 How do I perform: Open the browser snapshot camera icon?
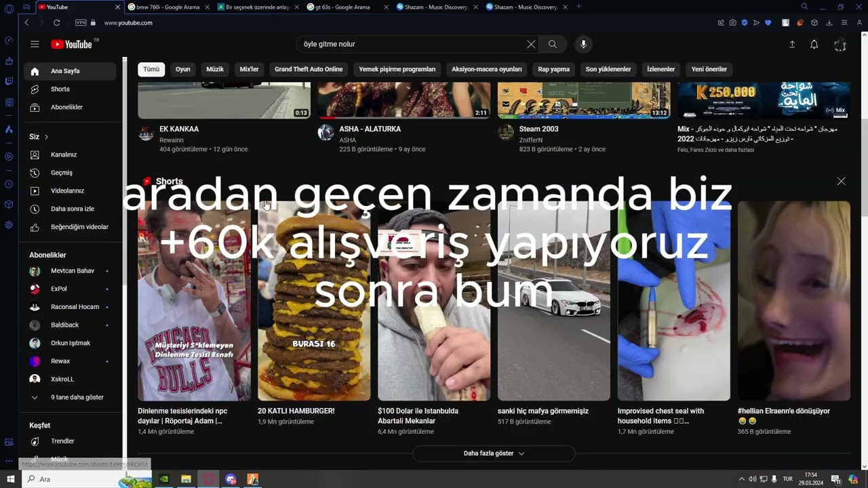(732, 22)
